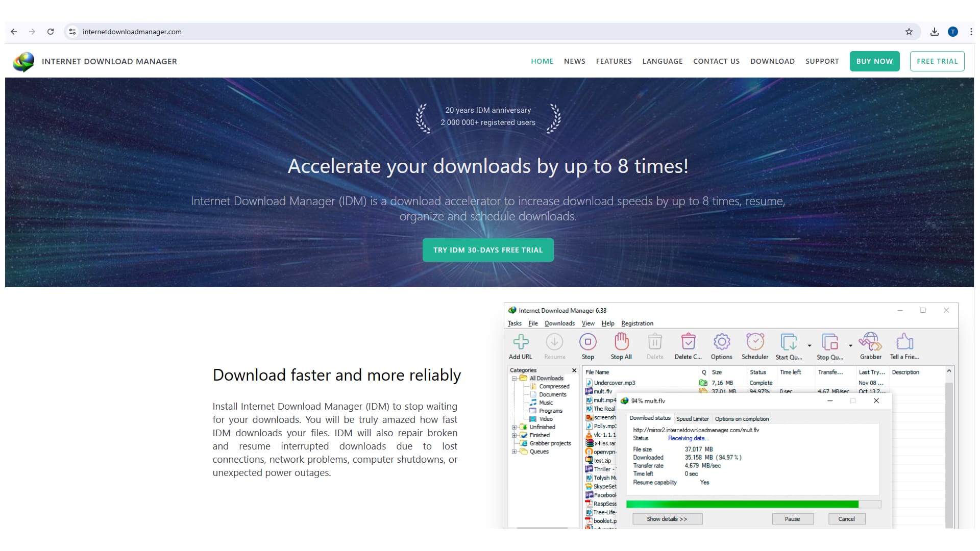Click the Stop icon in IDM toolbar

pyautogui.click(x=588, y=342)
